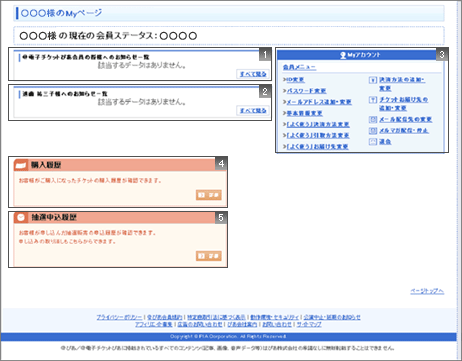This screenshot has width=462, height=361.
Task: Click the icon beside 退会
Action: click(x=373, y=142)
